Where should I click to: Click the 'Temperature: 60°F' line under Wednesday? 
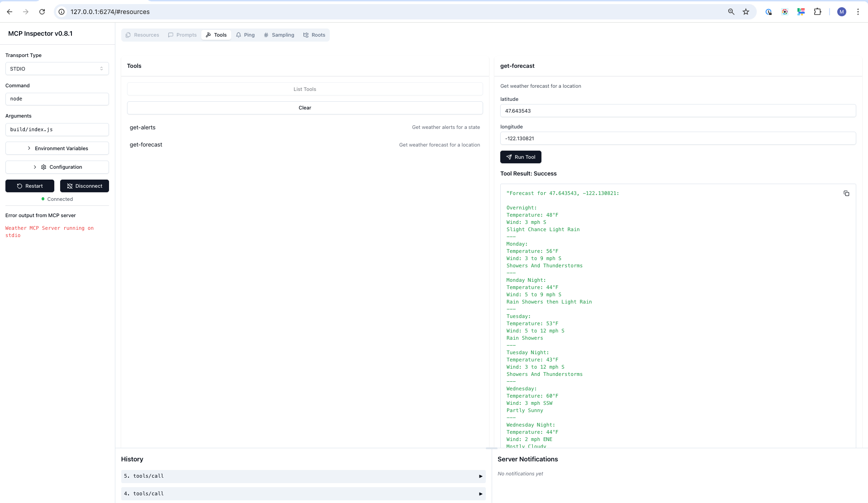point(532,396)
